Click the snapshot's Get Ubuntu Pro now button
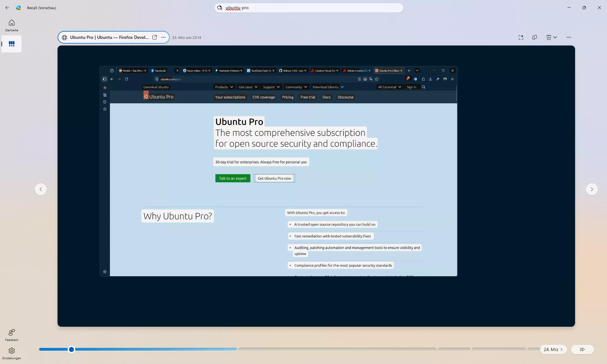 coord(274,179)
